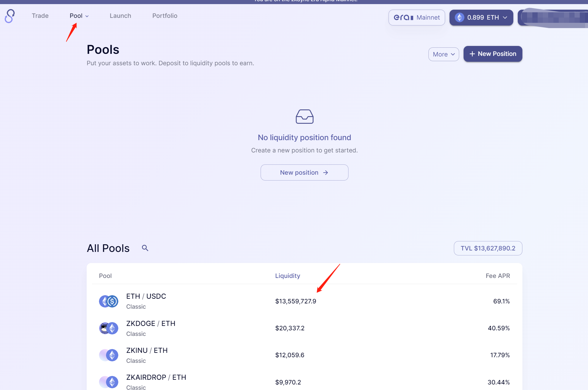
Task: Click the blurred wallet address button
Action: tap(553, 18)
